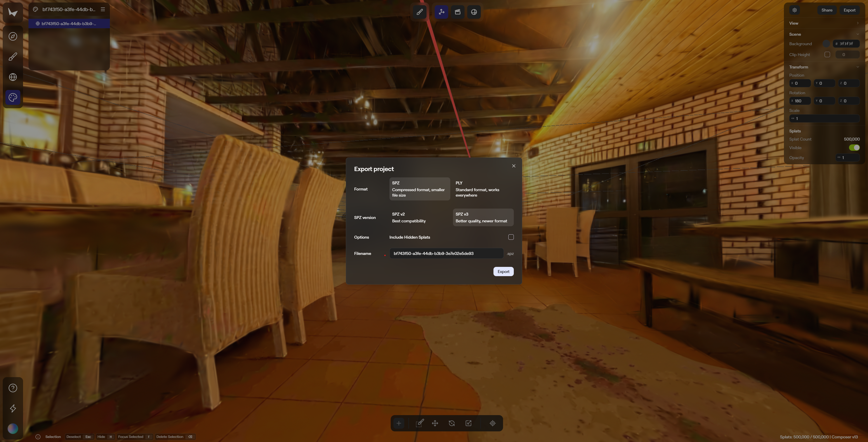Image resolution: width=868 pixels, height=442 pixels.
Task: Toggle the Clip Height checkbox
Action: point(827,55)
